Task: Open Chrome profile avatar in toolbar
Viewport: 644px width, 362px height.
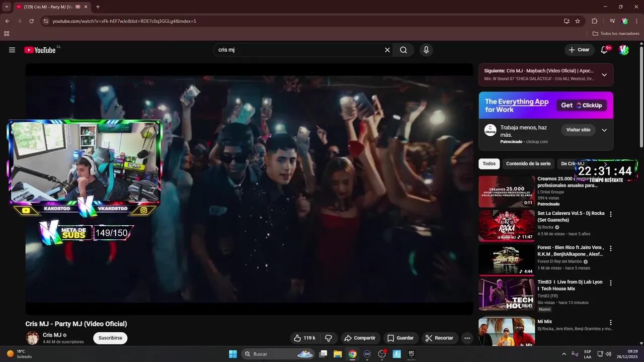Action: 624,21
